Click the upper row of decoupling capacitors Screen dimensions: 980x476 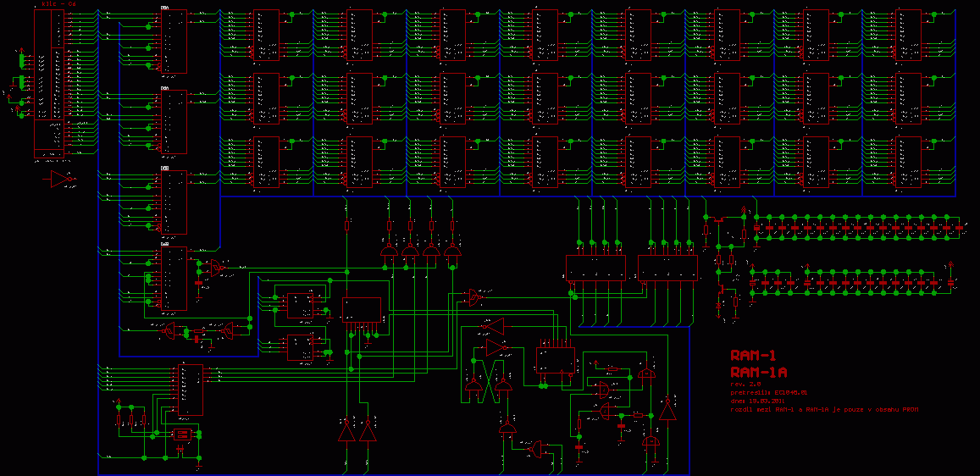[857, 228]
